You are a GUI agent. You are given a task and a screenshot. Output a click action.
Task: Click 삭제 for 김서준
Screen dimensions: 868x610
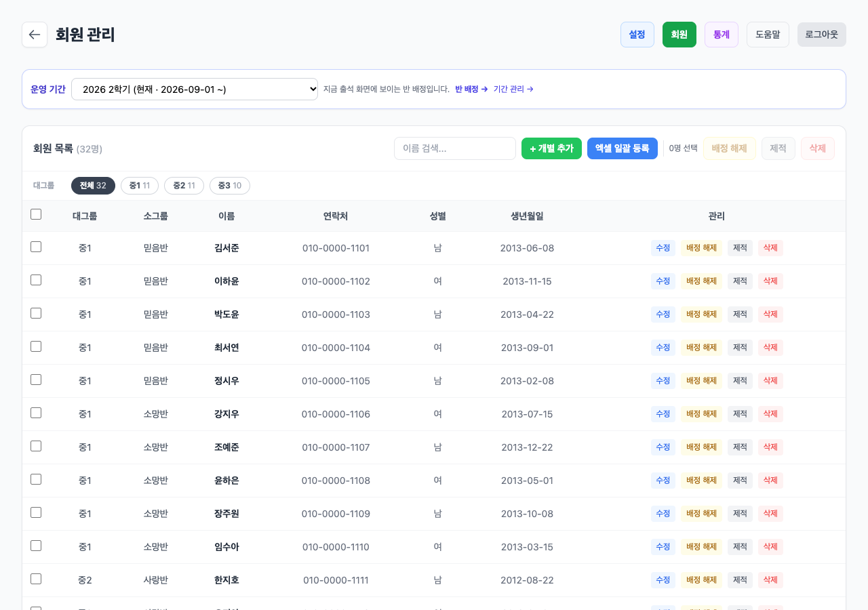770,248
